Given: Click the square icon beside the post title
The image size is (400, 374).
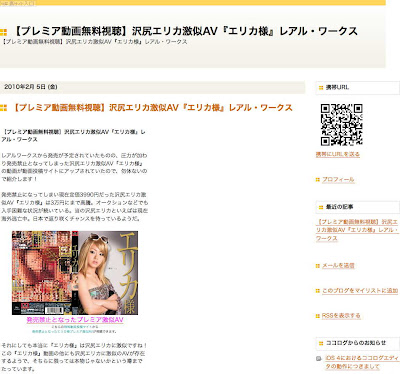Looking at the screenshot, I should [x=3, y=108].
